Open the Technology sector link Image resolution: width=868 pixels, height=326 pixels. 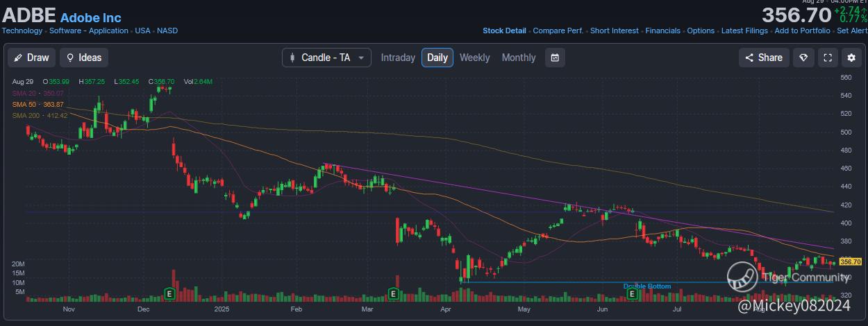pyautogui.click(x=22, y=31)
